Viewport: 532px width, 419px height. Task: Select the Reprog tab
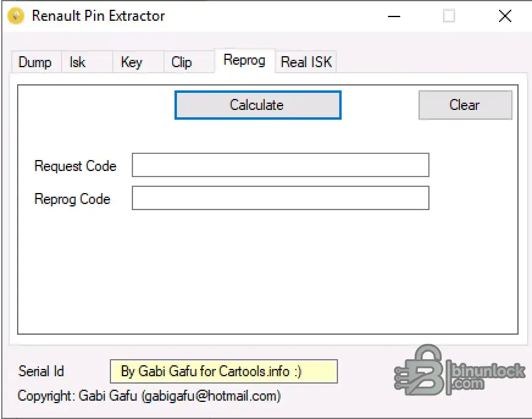coord(244,60)
